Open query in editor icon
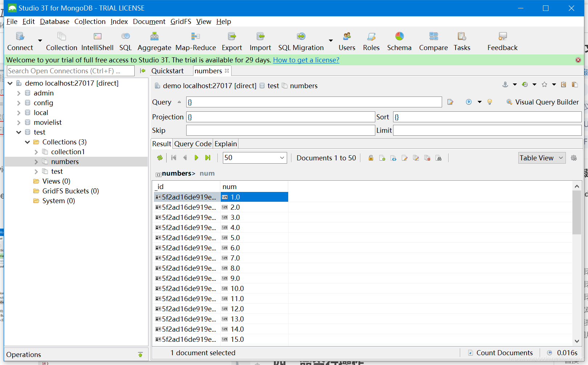The width and height of the screenshot is (588, 365). [450, 102]
